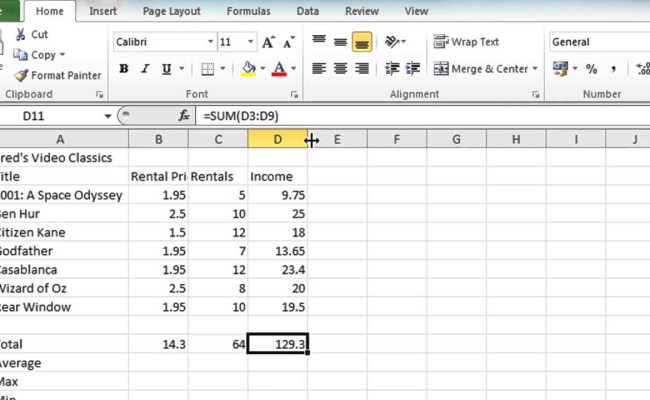Select column A header
This screenshot has height=400, width=650.
point(64,140)
